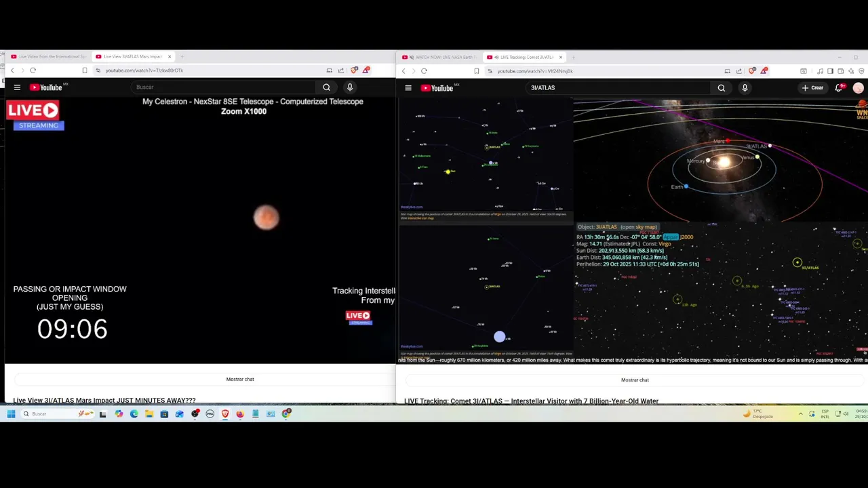Reload the page in the right browser window
Viewport: 868px width, 488px height.
(x=424, y=71)
